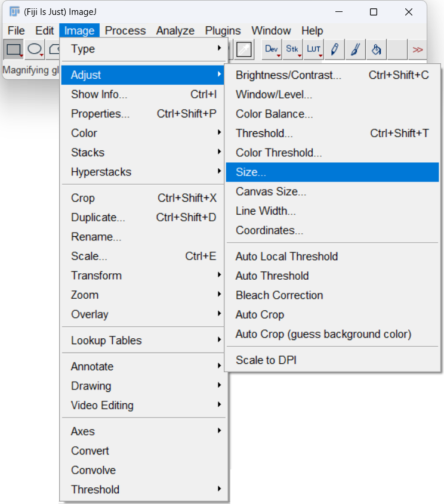Expand the Axes submenu
The width and height of the screenshot is (444, 504).
click(143, 431)
